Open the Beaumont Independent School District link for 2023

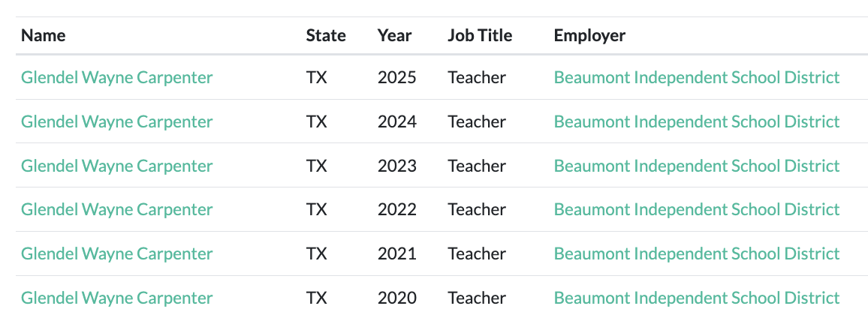coord(697,166)
